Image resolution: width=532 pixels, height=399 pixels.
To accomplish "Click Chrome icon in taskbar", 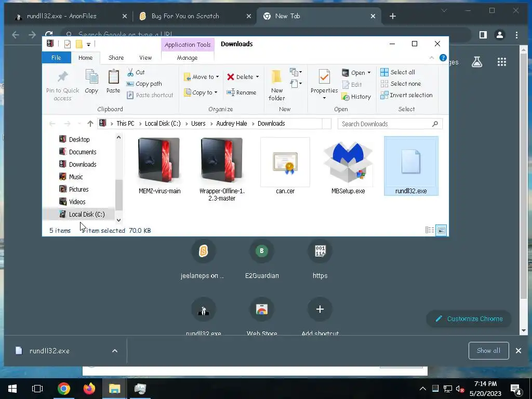I will click(x=63, y=389).
